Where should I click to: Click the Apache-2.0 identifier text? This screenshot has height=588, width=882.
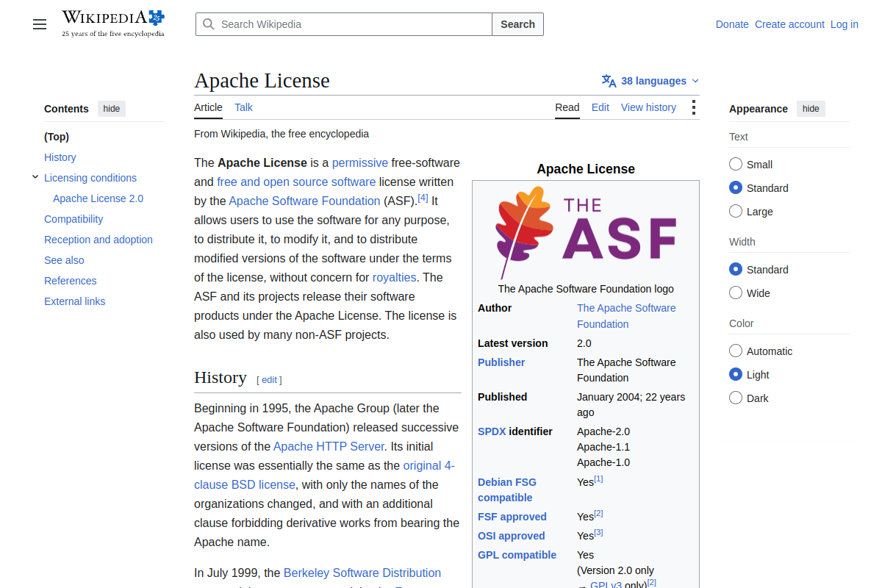coord(603,431)
